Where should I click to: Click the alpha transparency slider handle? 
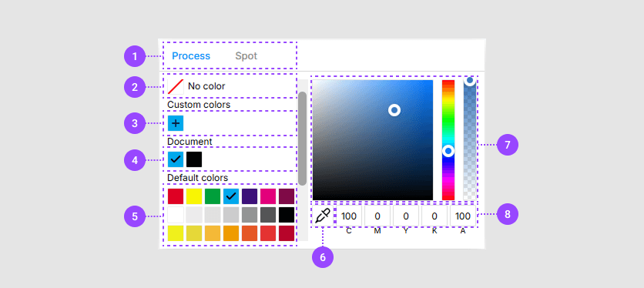tap(469, 81)
